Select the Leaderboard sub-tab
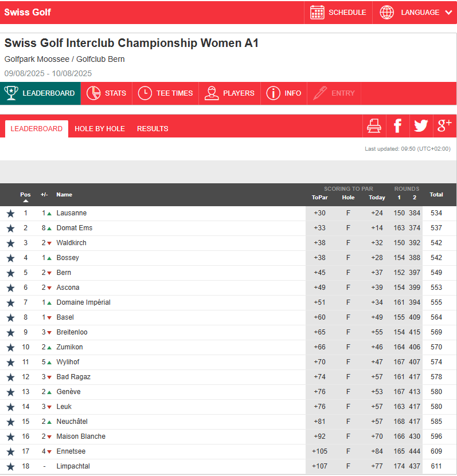The image size is (457, 476). [37, 129]
